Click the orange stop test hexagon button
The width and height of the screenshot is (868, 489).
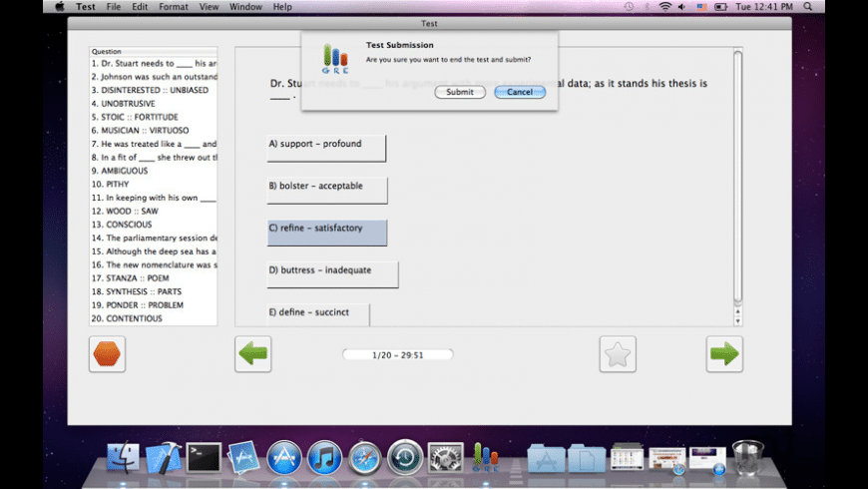click(x=107, y=354)
